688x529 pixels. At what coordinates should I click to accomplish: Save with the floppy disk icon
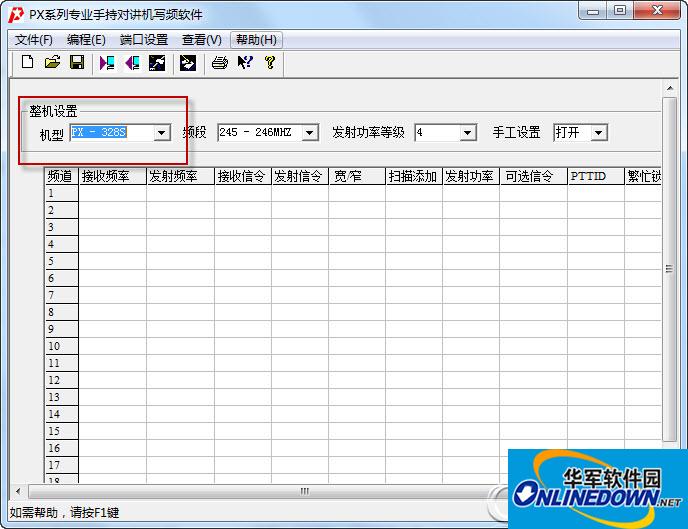click(77, 63)
